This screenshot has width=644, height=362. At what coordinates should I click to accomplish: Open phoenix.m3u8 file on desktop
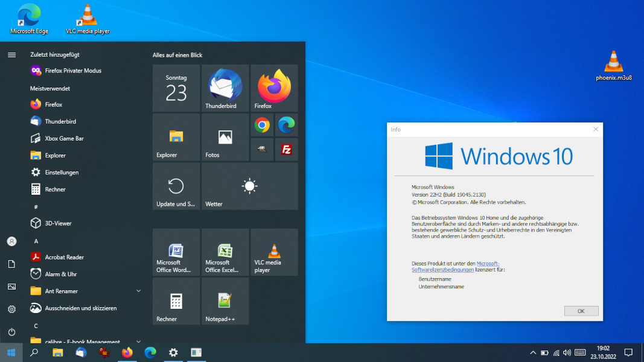click(614, 66)
